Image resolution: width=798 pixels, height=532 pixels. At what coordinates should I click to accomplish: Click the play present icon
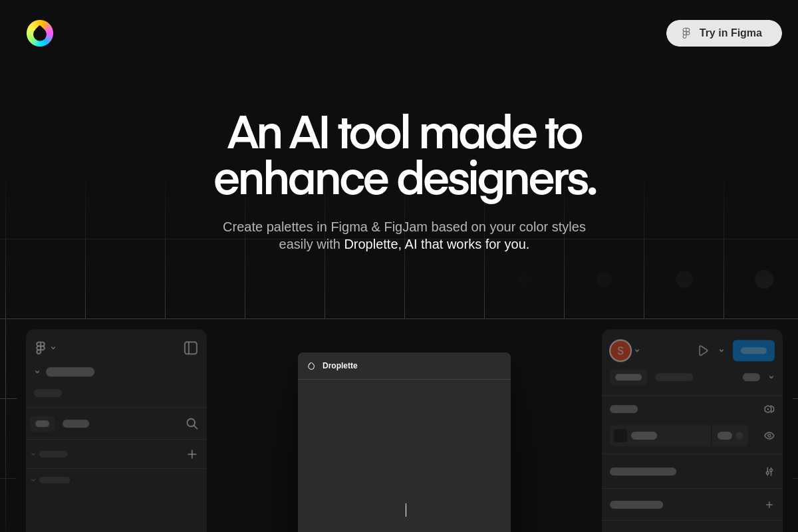[704, 350]
